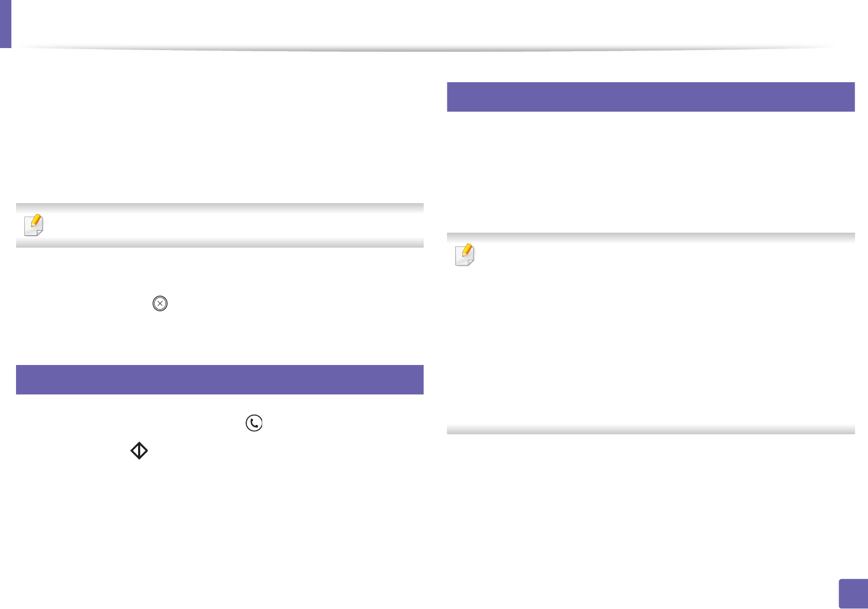Click the empty area beneath the diamond start icon
This screenshot has width=868, height=609.
click(155, 517)
